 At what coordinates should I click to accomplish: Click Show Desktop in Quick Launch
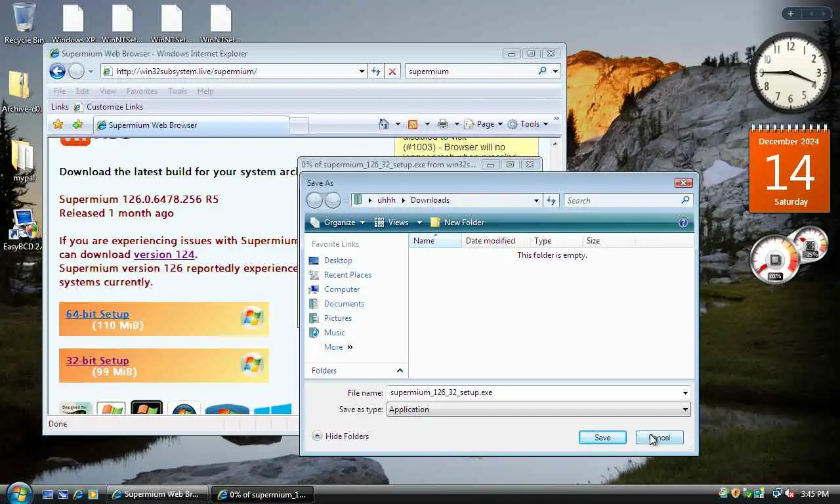[x=47, y=494]
